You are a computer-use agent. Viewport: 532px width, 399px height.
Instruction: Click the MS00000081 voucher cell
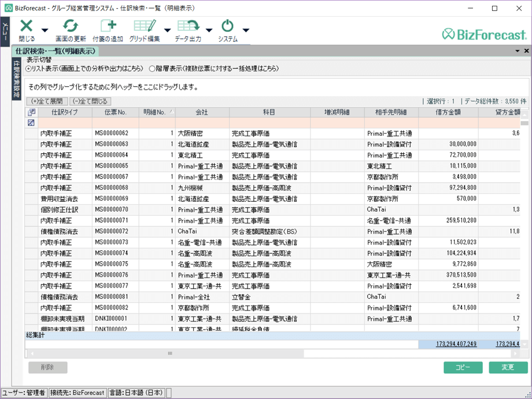click(x=115, y=297)
